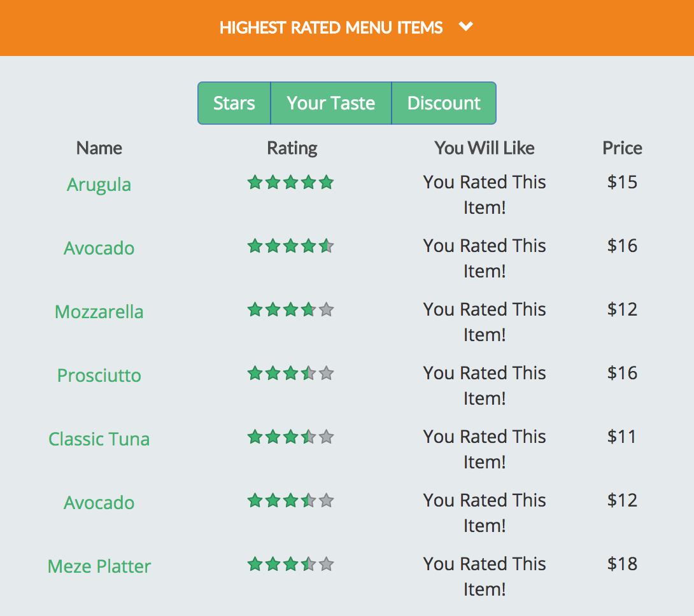Screen dimensions: 694x616
Task: Sort items by Discount
Action: [x=444, y=103]
